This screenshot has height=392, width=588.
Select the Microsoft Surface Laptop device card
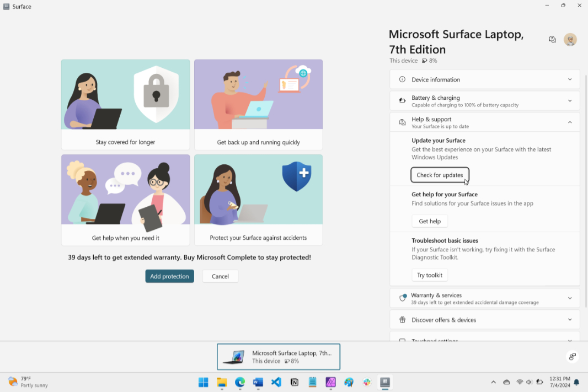click(x=278, y=357)
